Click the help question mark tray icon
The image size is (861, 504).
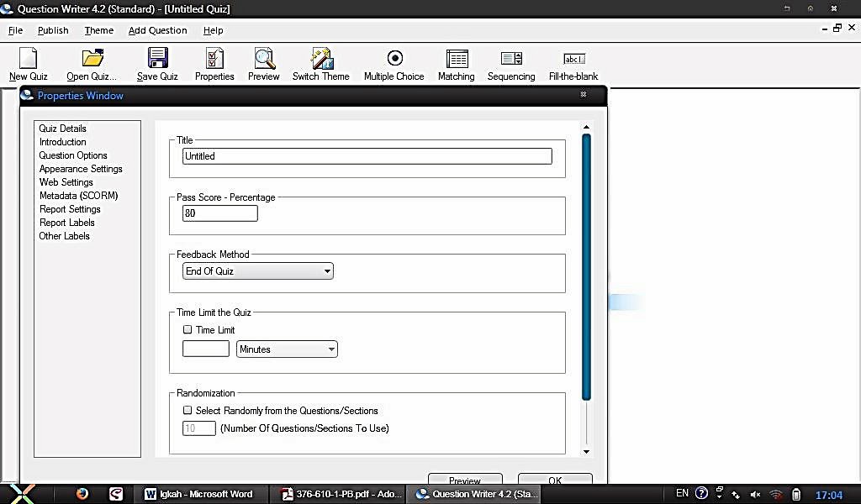[x=701, y=494]
